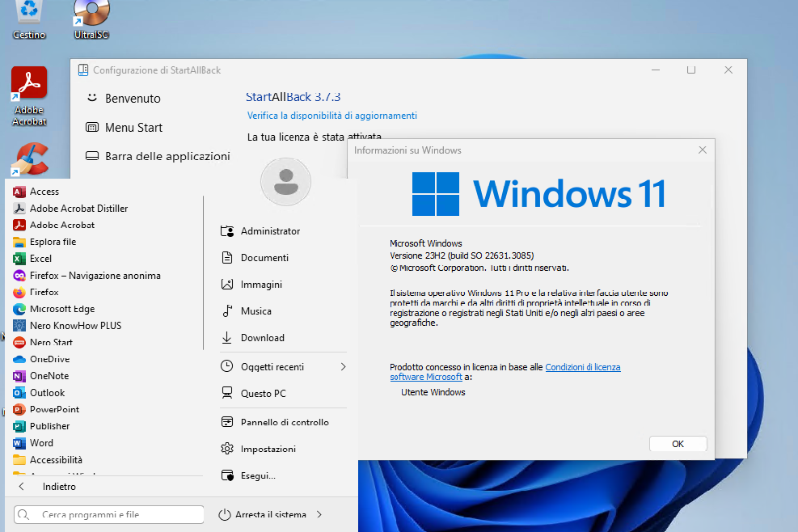The width and height of the screenshot is (798, 532).
Task: Open the CCleaner desktop shortcut icon
Action: tap(31, 159)
